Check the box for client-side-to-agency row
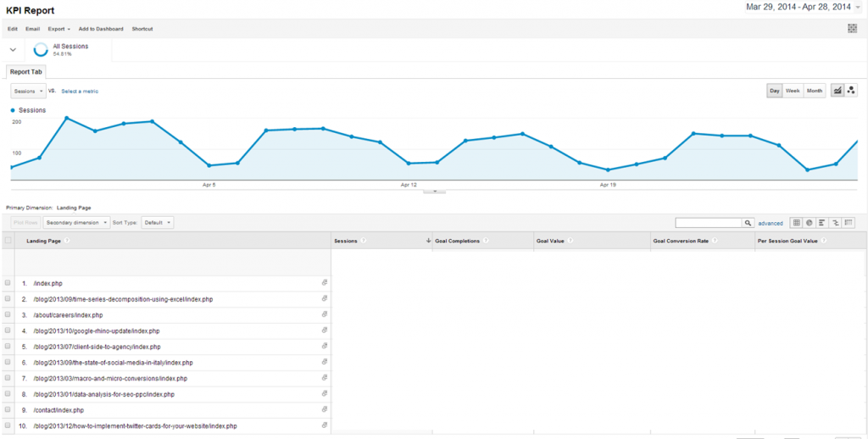Viewport: 868px width, 439px height. 8,347
